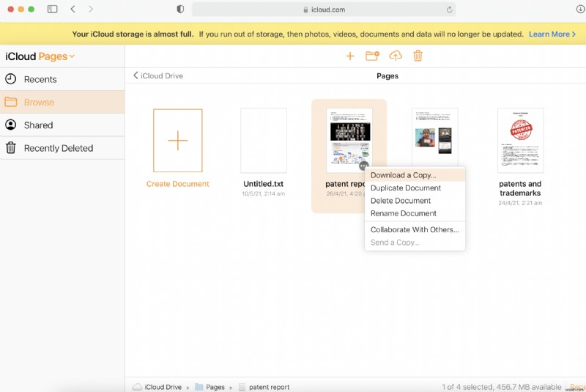Click the trash icon in the toolbar
This screenshot has height=392, width=586.
418,56
